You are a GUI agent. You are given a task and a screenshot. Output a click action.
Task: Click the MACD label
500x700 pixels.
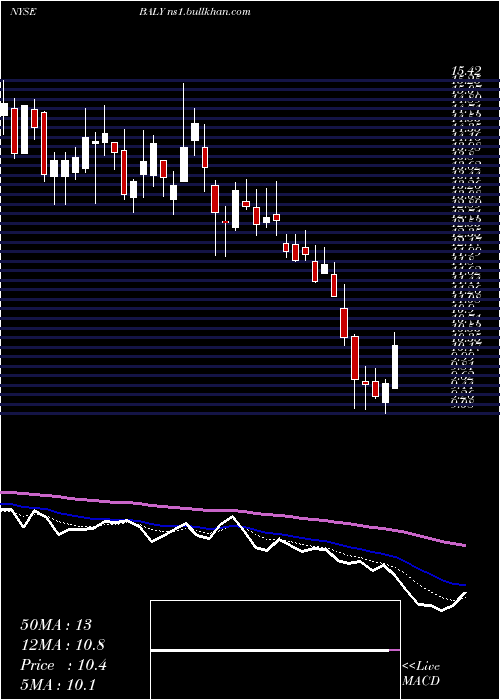(x=421, y=681)
